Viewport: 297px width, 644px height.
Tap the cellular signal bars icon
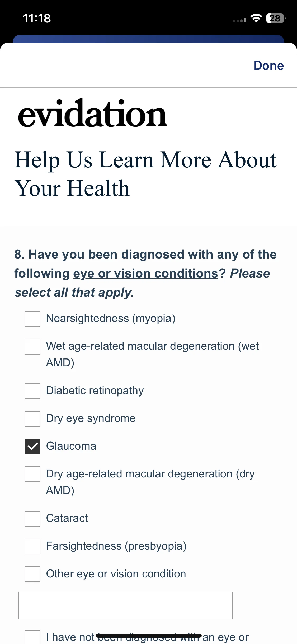(239, 20)
